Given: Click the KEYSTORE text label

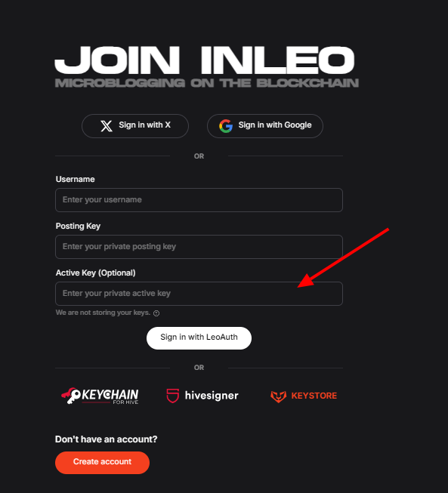Looking at the screenshot, I should [314, 396].
